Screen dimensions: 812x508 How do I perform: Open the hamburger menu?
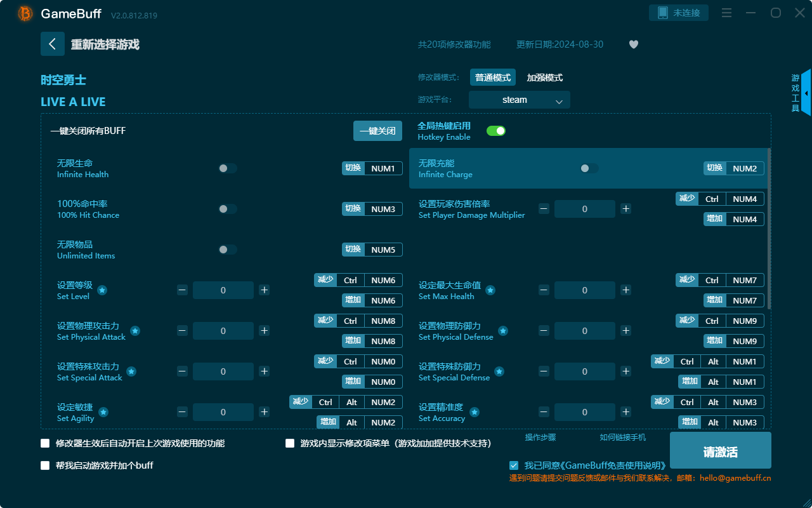(726, 13)
